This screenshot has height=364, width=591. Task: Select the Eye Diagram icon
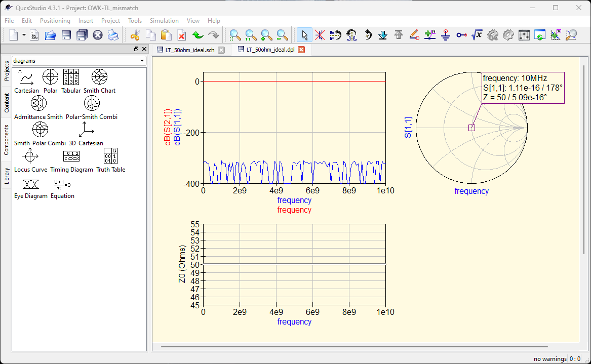pos(30,183)
